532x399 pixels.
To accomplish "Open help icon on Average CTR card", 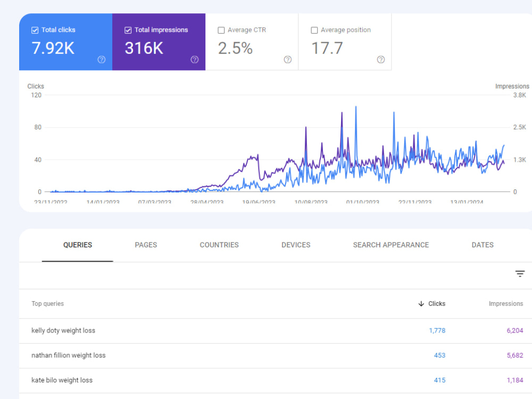I will point(288,60).
